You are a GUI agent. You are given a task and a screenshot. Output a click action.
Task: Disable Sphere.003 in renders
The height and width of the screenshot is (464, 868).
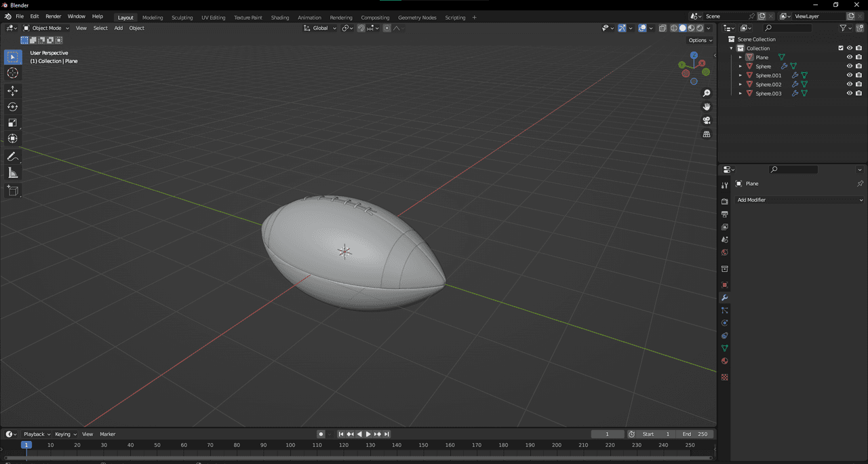(x=859, y=94)
